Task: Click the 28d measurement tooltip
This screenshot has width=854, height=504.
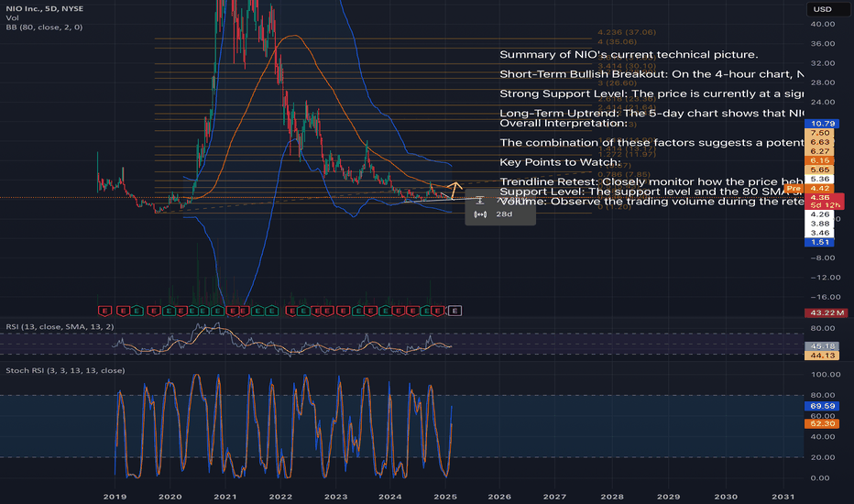Action: coord(500,208)
